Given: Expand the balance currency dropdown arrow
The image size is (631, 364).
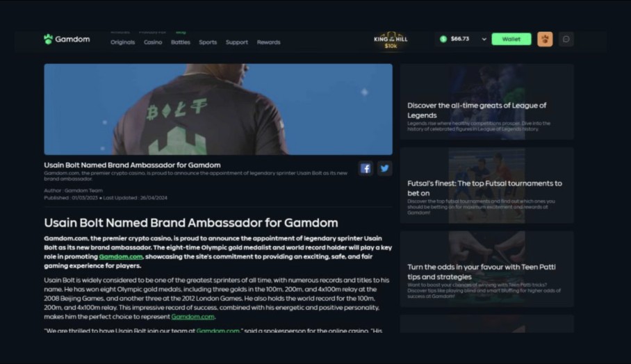Looking at the screenshot, I should (484, 40).
